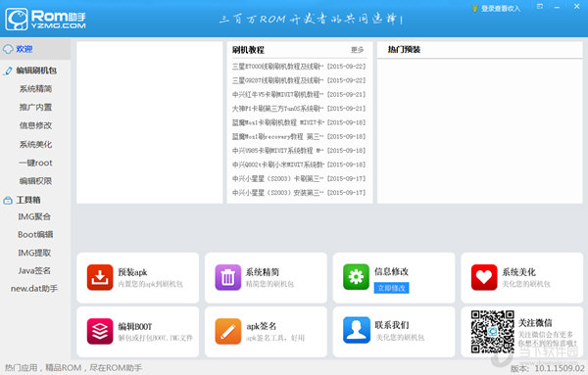Open the 系统美化 card title
This screenshot has width=588, height=375.
click(x=519, y=272)
